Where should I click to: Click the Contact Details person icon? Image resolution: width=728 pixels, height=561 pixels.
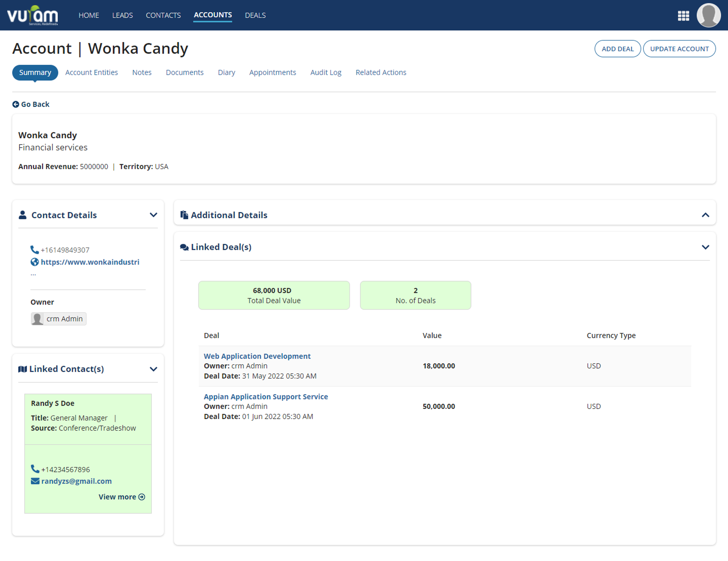(x=23, y=215)
